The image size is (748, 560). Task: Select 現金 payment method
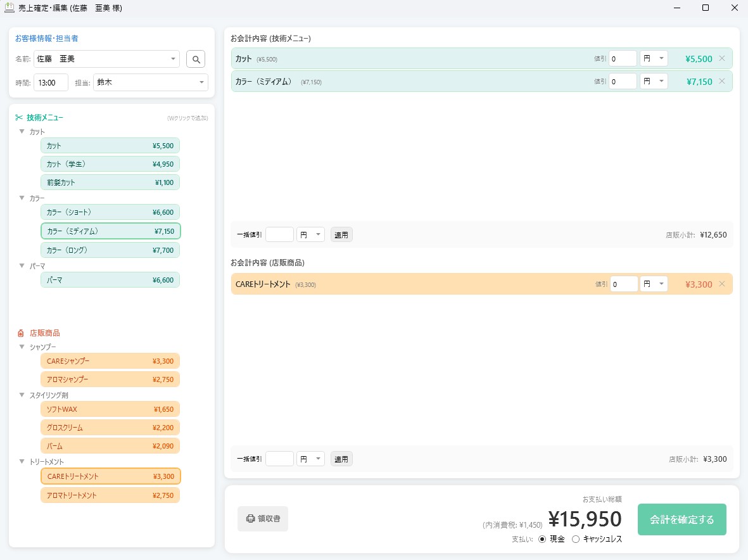click(x=542, y=539)
